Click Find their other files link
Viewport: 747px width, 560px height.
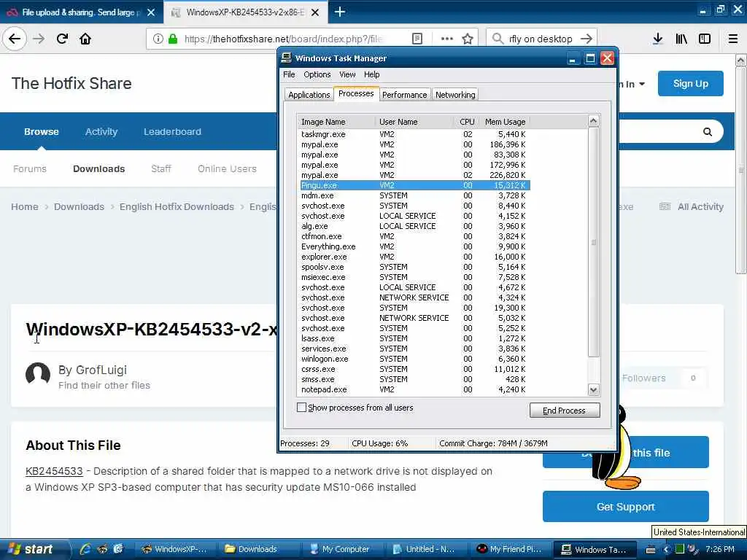coord(104,385)
